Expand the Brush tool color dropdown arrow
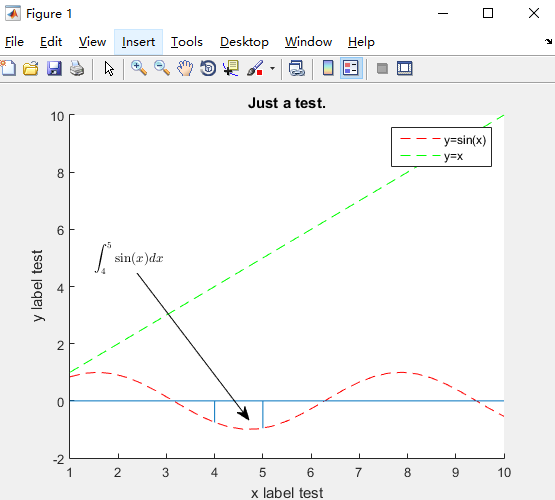The image size is (555, 500). (272, 68)
